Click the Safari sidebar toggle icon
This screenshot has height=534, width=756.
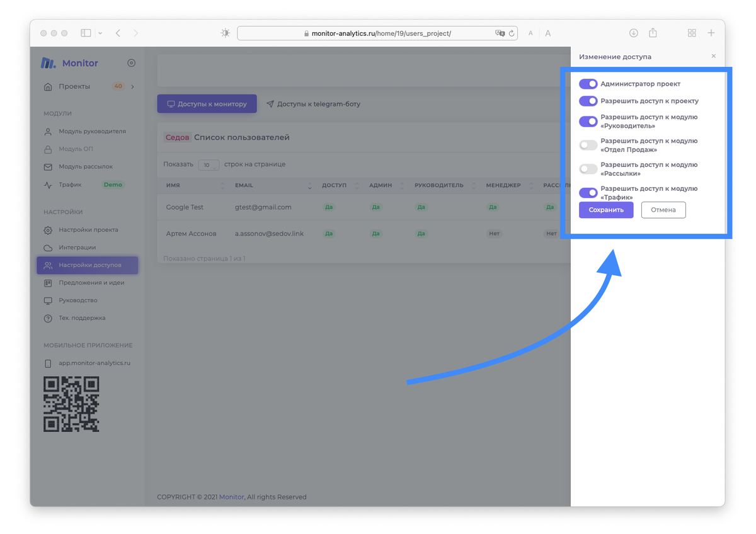86,33
